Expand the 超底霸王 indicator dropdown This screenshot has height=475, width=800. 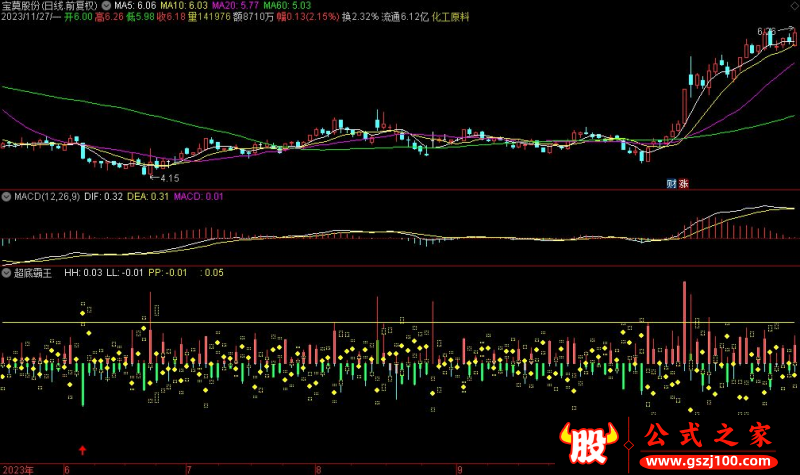(6, 273)
